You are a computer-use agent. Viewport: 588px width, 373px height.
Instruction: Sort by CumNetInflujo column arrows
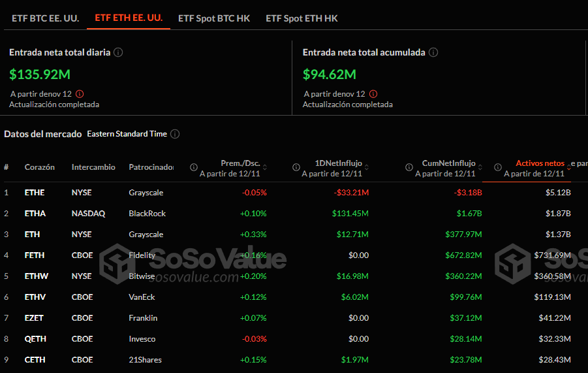point(480,167)
